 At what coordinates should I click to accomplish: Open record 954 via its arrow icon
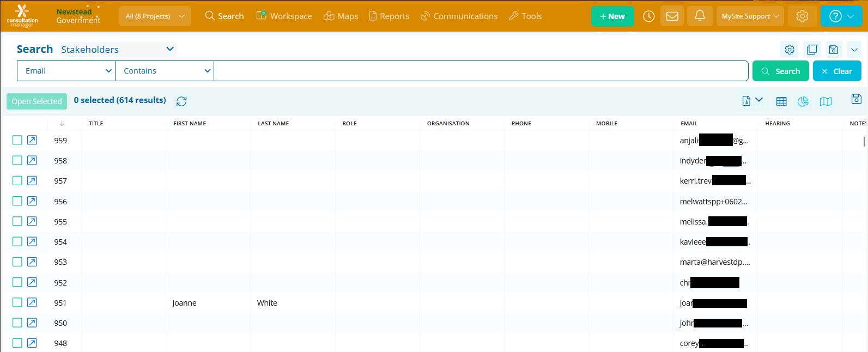[32, 241]
